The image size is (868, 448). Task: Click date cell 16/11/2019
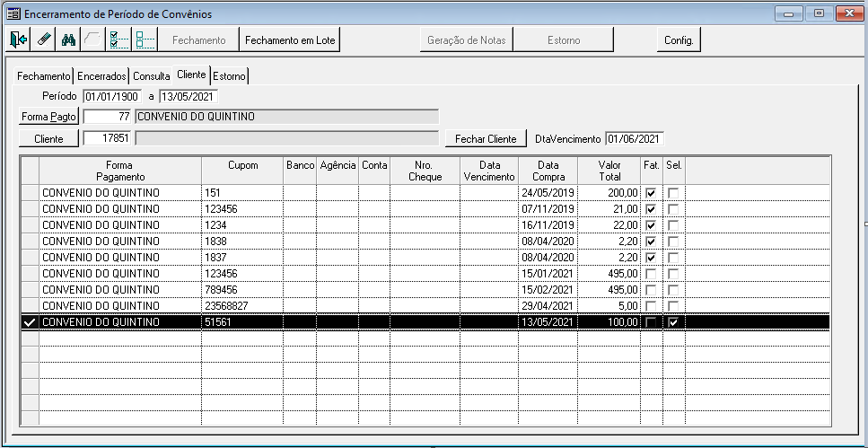pyautogui.click(x=548, y=225)
